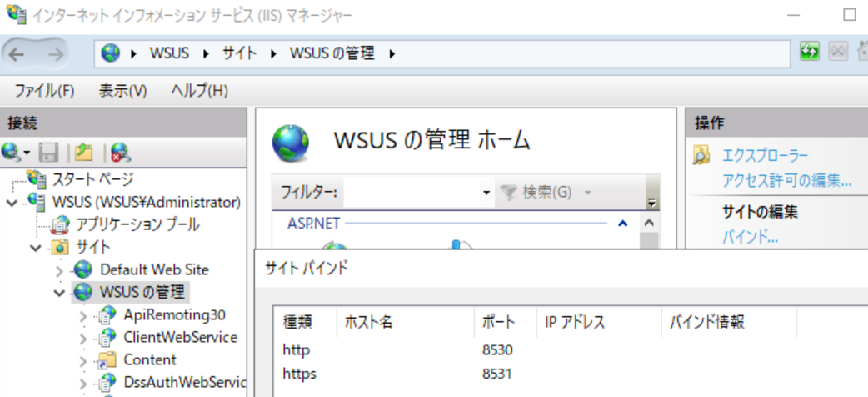Click the scroll-up arrow of the features view
This screenshot has width=868, height=397.
(650, 224)
